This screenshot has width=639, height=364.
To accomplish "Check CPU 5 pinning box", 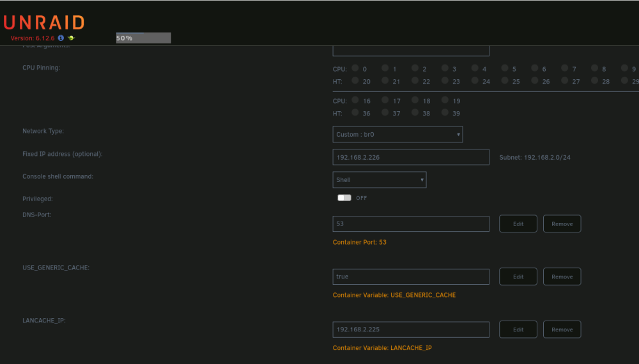I will (505, 68).
